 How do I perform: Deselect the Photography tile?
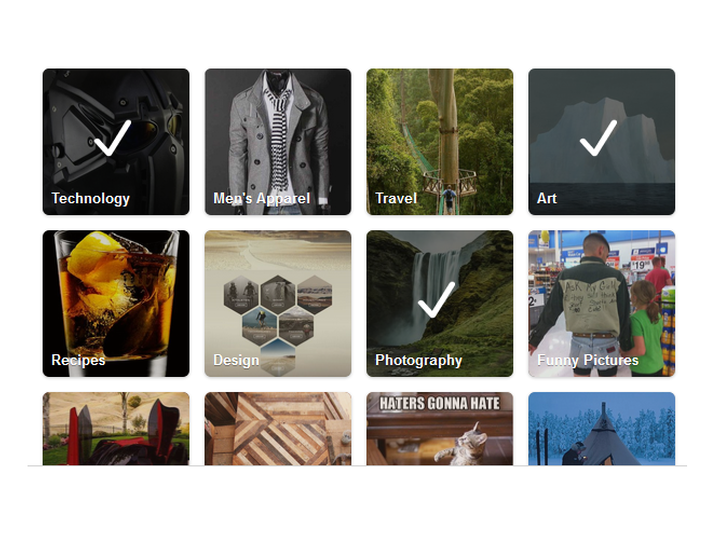coord(440,304)
